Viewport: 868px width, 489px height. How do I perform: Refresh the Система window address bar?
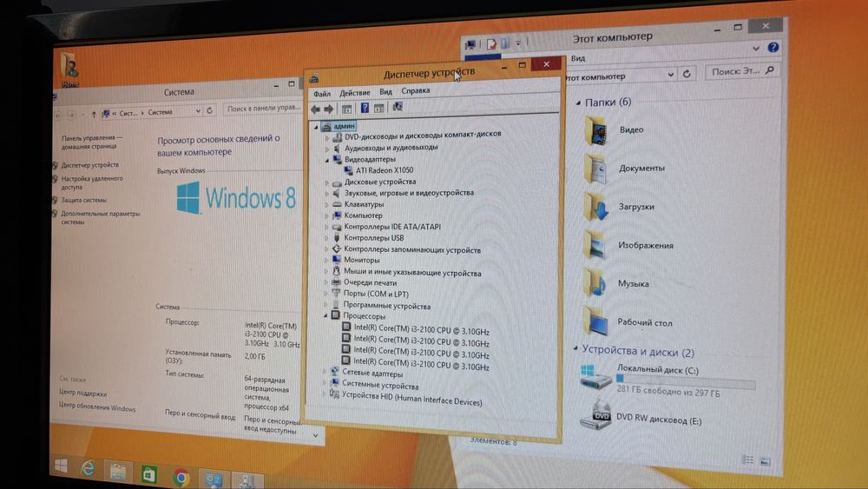point(210,111)
